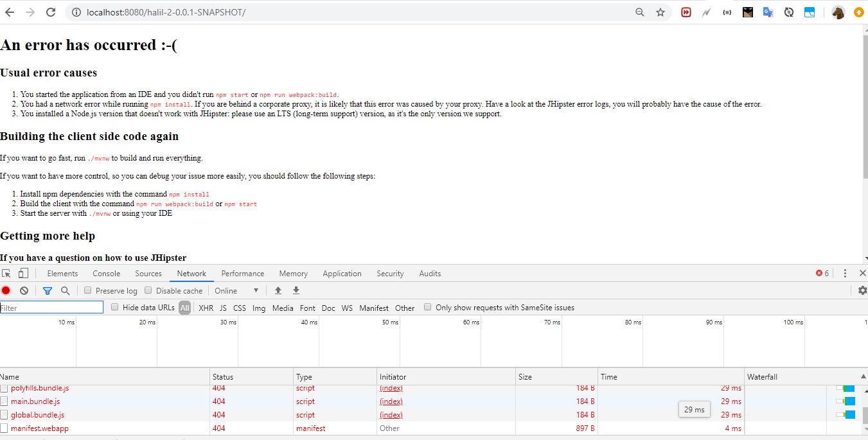The height and width of the screenshot is (440, 868).
Task: Check Only show requests with SameSite issues
Action: click(x=428, y=307)
